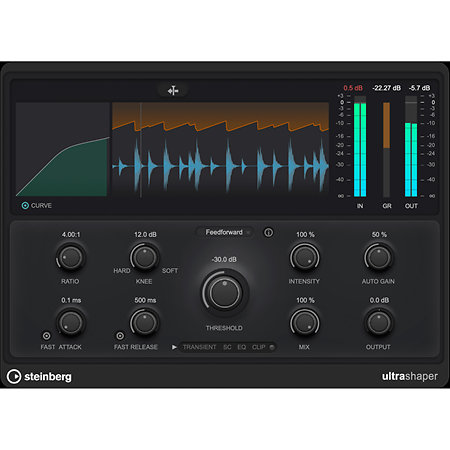Click the OUTPUT knob
Screen dimensions: 450x450
pos(379,322)
